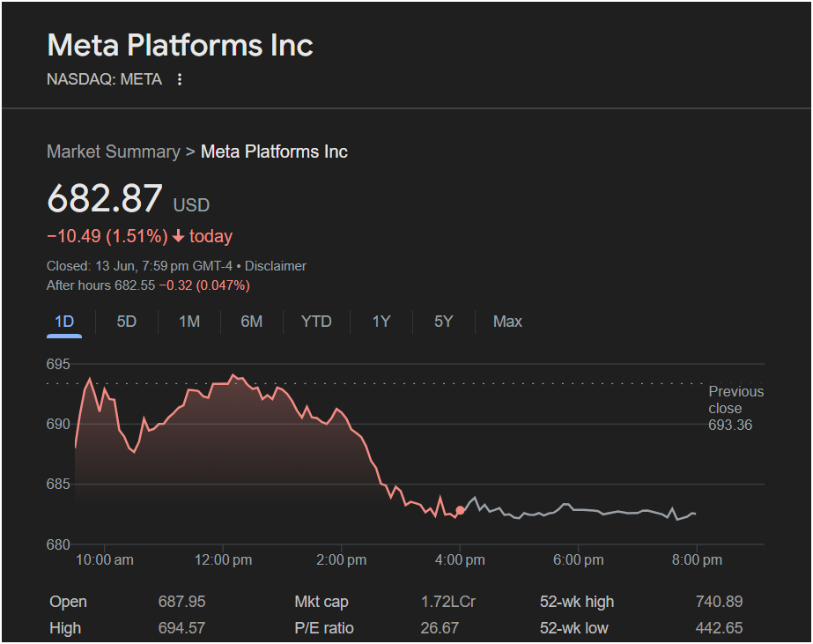The width and height of the screenshot is (813, 644).
Task: Open the three-dot menu beside NASDAQ: META
Action: coord(180,79)
